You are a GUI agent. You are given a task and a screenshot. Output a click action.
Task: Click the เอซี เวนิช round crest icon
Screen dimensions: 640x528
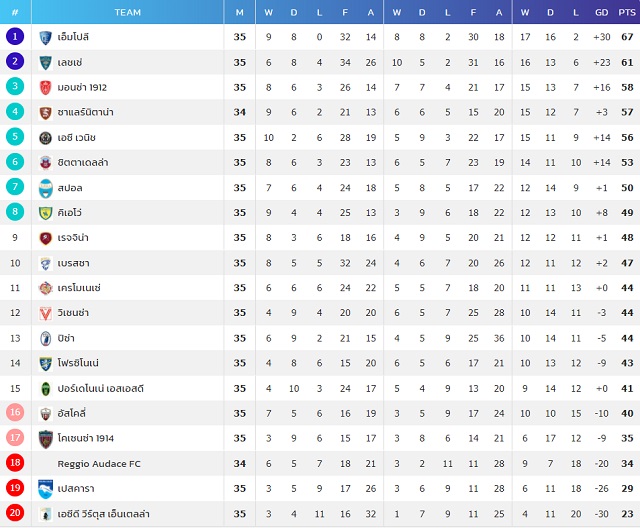(45, 138)
